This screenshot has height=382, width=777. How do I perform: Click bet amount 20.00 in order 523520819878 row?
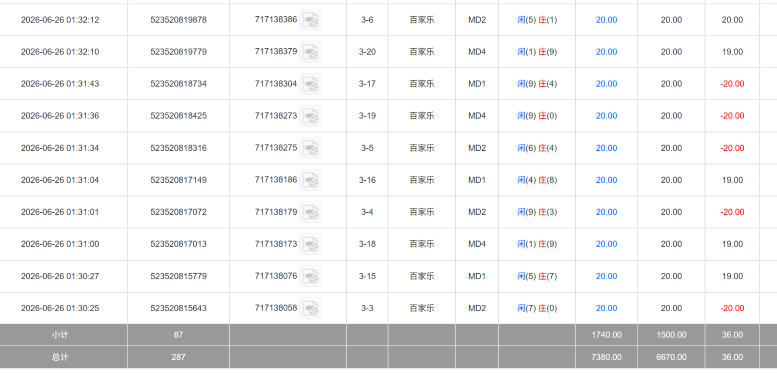(607, 20)
